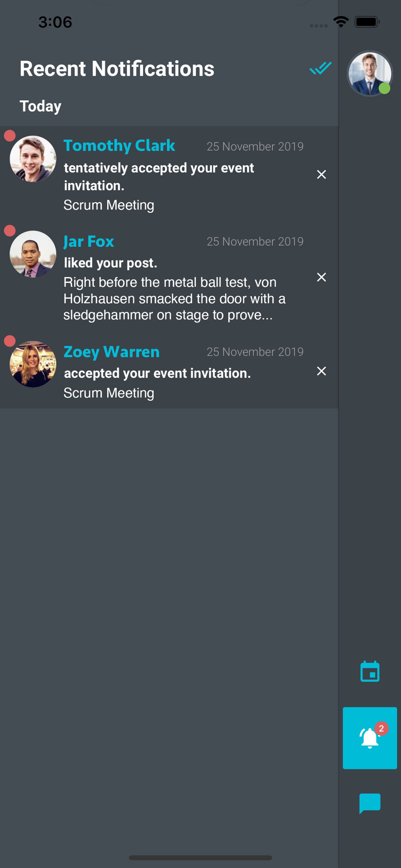Open the post preview text Jar Fox liked
This screenshot has height=868, width=401.
tap(174, 299)
